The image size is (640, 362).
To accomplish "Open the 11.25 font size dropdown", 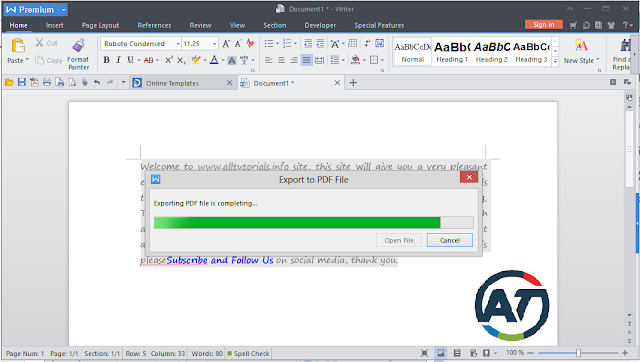I will tap(214, 44).
